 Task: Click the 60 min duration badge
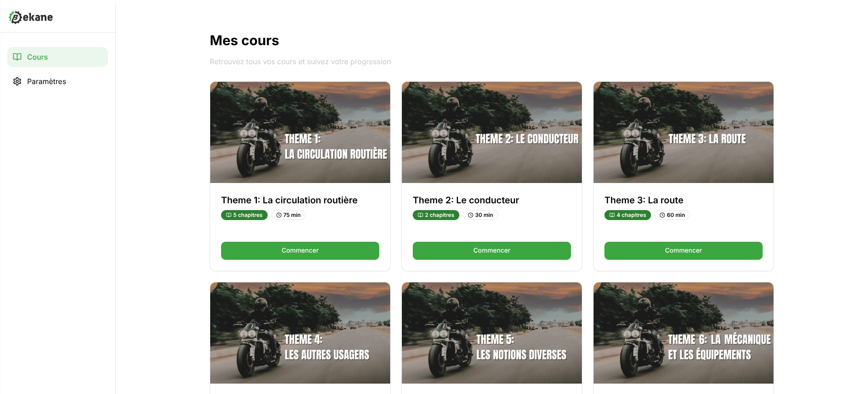pyautogui.click(x=672, y=215)
